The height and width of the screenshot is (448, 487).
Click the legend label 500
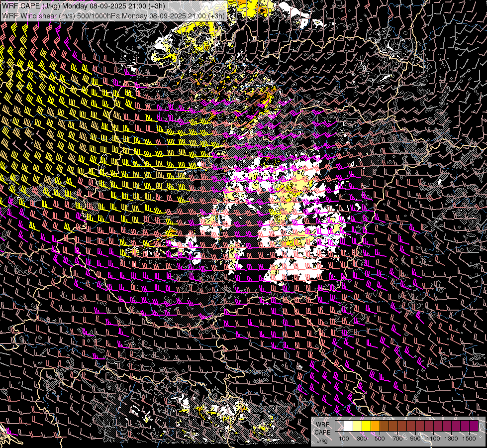[x=380, y=439]
